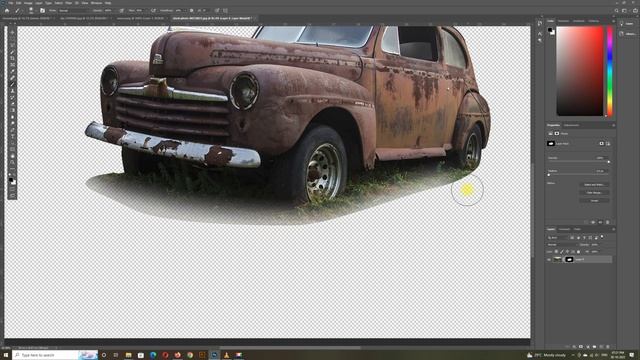
Task: Open layer Opacity dropdown in Layers panel
Action: tap(597, 244)
